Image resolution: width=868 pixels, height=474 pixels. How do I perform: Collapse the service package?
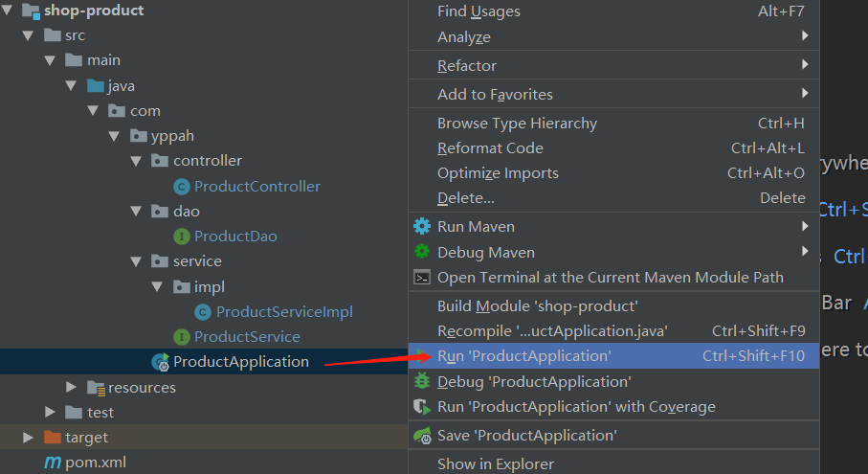(x=136, y=261)
